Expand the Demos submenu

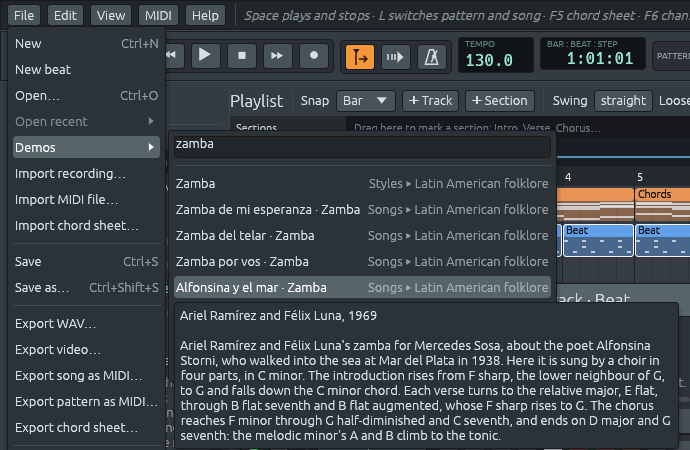86,147
